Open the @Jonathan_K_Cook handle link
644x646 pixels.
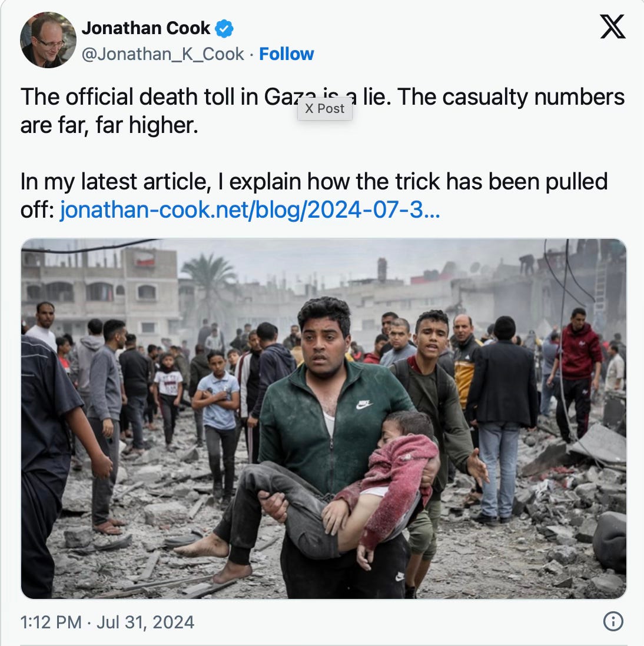(x=163, y=54)
